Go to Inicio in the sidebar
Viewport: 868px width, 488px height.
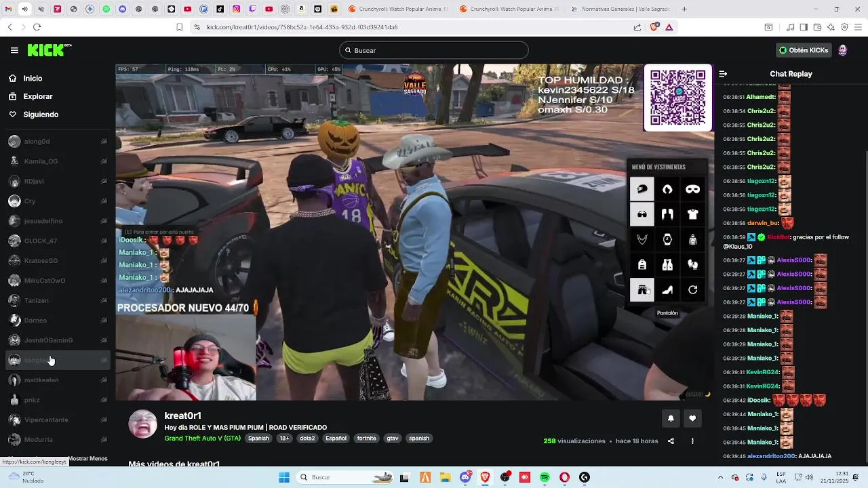pyautogui.click(x=33, y=79)
